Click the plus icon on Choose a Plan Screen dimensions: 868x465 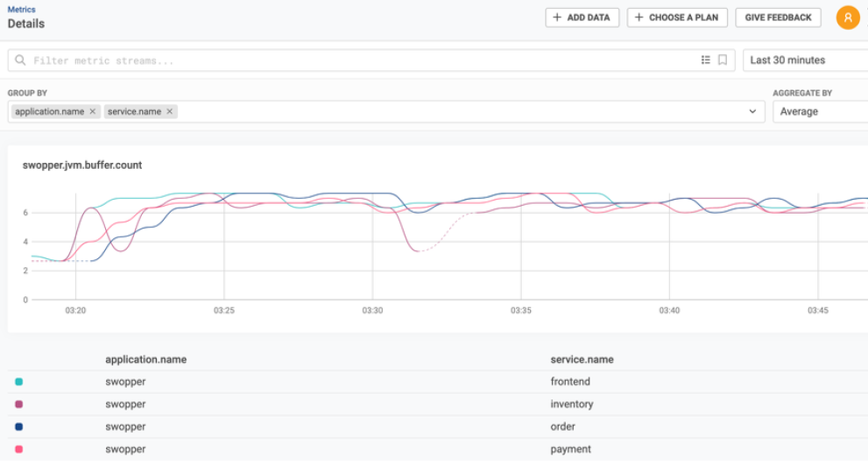639,18
